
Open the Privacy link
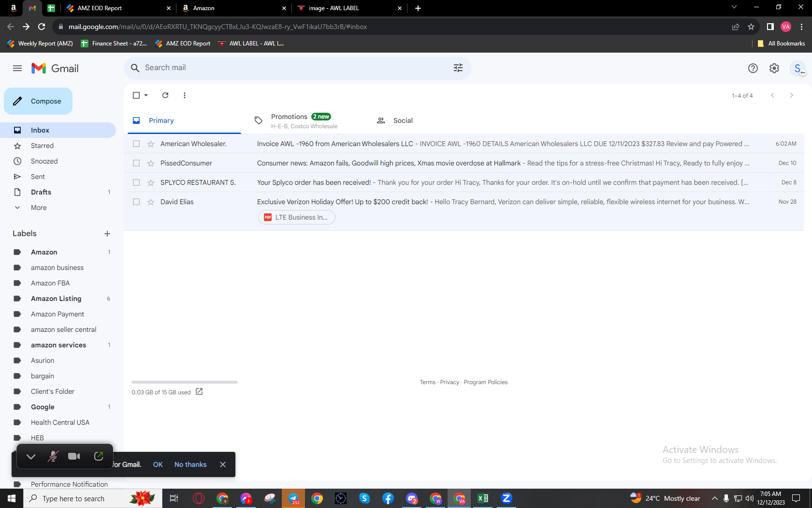(449, 382)
